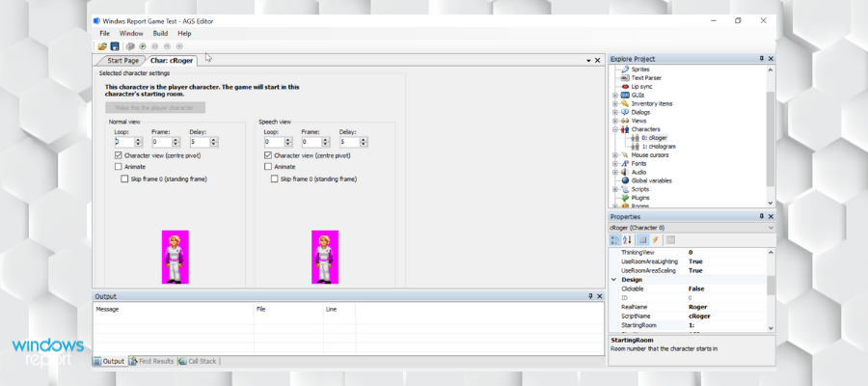Viewport: 868px width, 386px height.
Task: Click the Speech view character sprite preview
Action: point(325,257)
